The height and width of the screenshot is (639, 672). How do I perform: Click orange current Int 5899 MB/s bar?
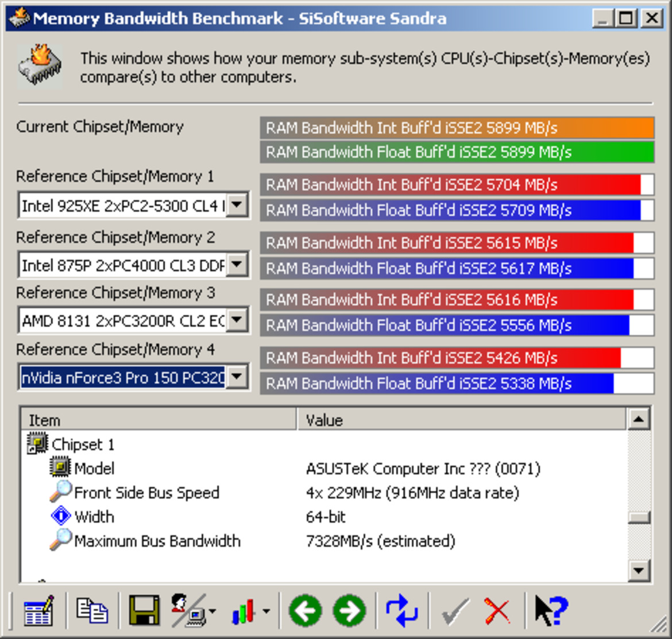click(457, 127)
